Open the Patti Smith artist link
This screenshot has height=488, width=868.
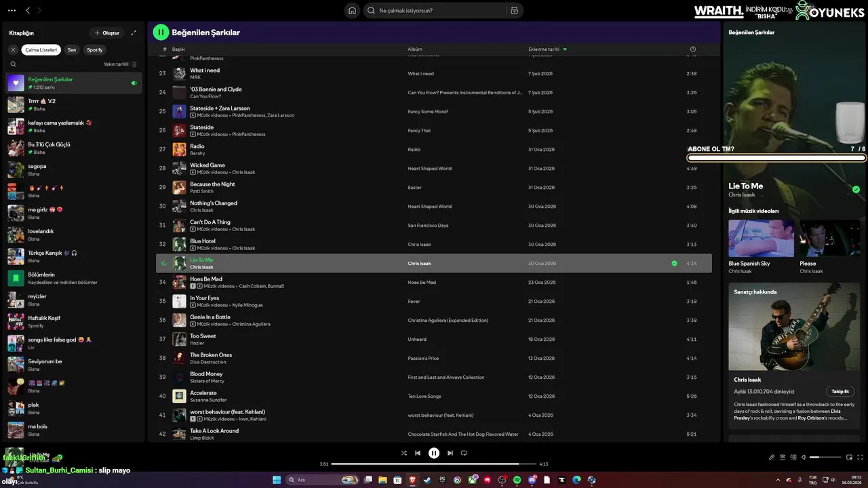point(201,191)
